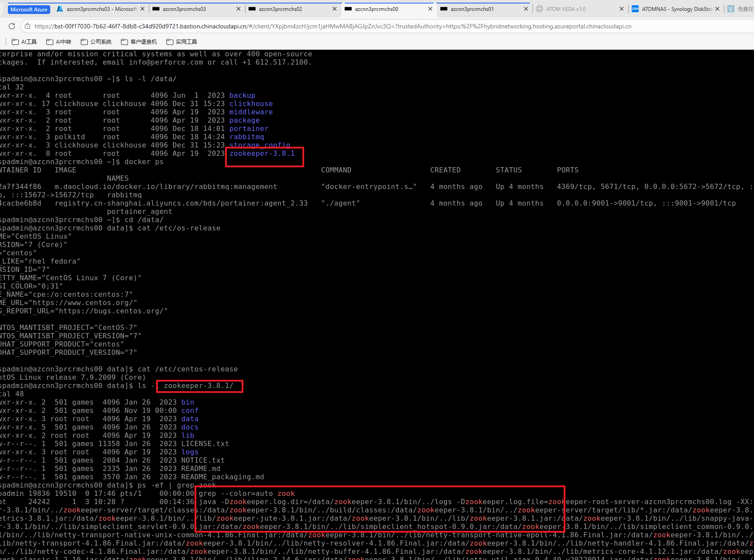Close the azcnn3prcrmchs03 - Microsoft tab
754x560 pixels.
pyautogui.click(x=142, y=9)
